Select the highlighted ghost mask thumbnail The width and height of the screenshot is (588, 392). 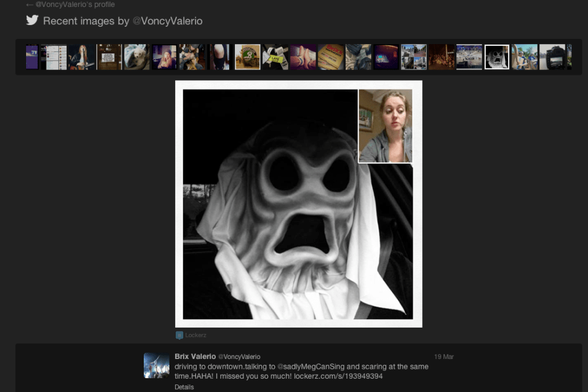(x=496, y=57)
